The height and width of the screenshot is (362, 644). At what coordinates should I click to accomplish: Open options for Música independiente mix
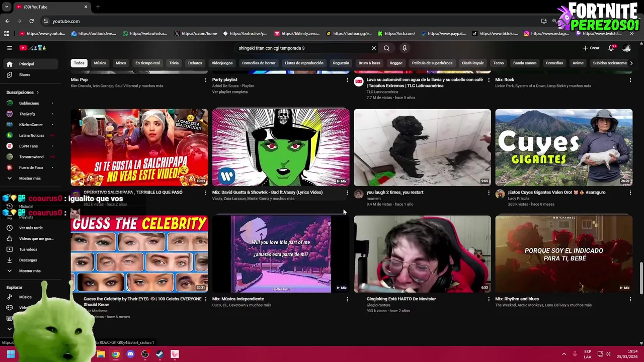click(347, 299)
